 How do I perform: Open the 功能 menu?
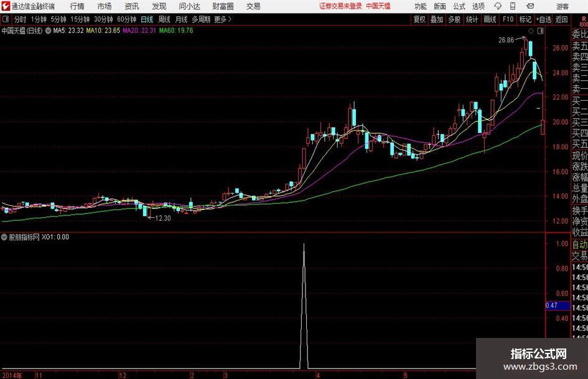(421, 6)
